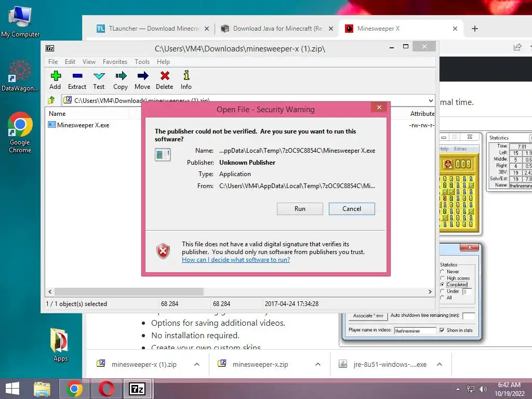This screenshot has height=399, width=532.
Task: Open the Help menu in 7-Zip
Action: pyautogui.click(x=163, y=62)
